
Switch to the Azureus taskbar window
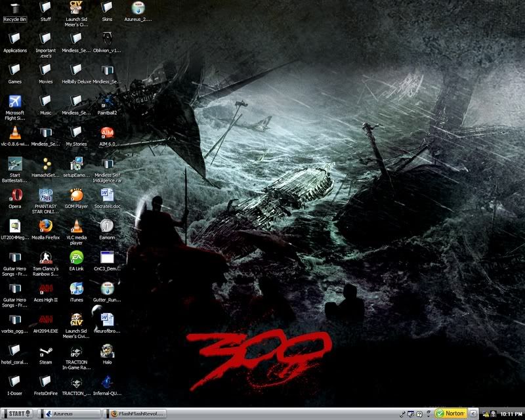click(71, 413)
